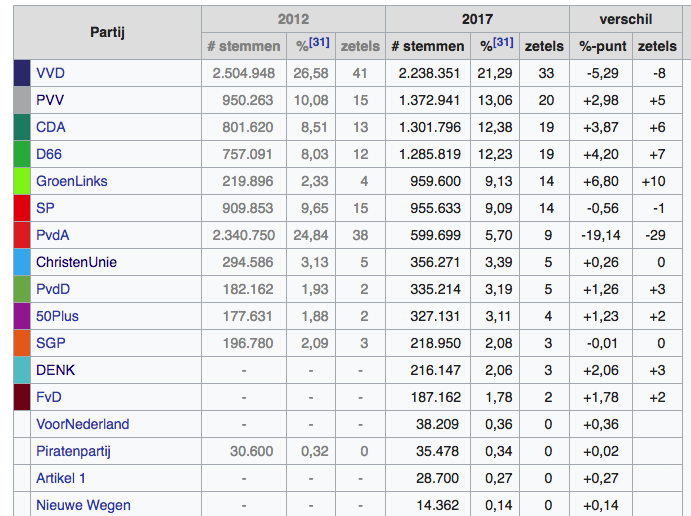Open the D66 party link
691x516 pixels.
tap(49, 154)
